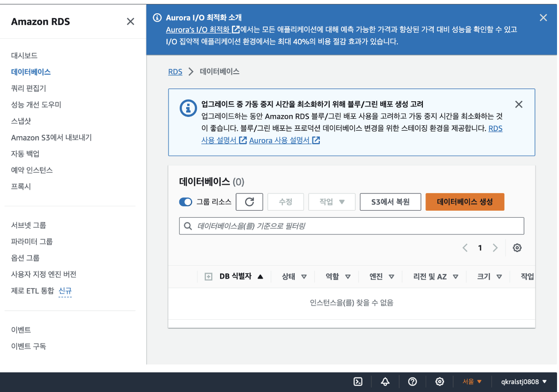Open the 작업 dropdown button
The height and width of the screenshot is (392, 559).
pyautogui.click(x=332, y=202)
